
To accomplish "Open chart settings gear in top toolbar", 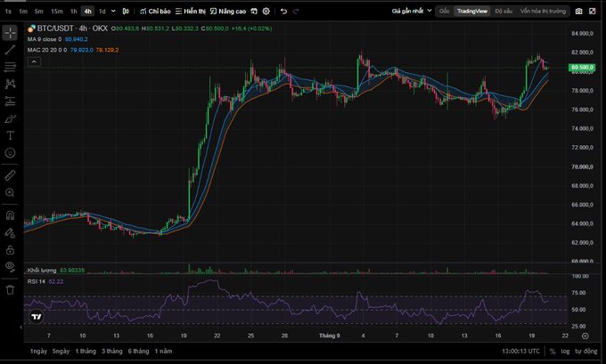I will click(266, 12).
